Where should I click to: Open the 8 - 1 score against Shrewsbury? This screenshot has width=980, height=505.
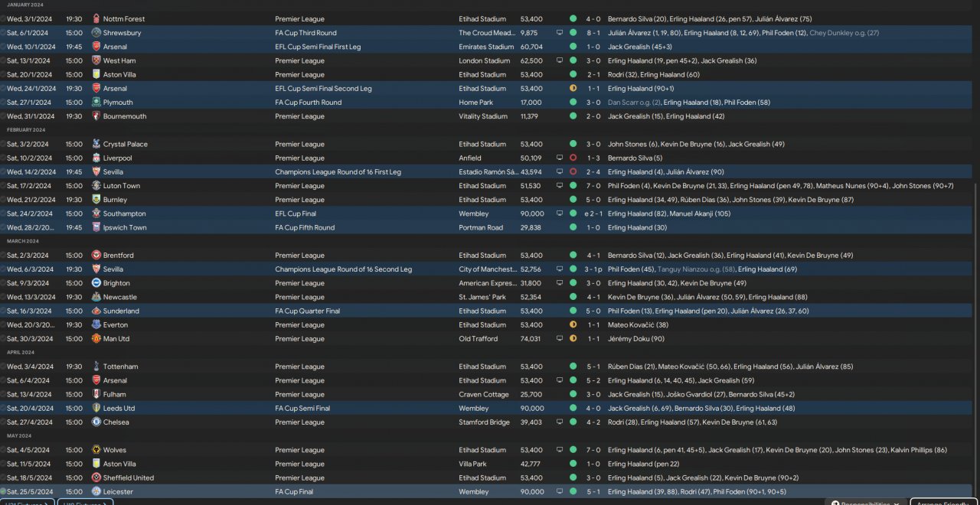click(x=593, y=33)
